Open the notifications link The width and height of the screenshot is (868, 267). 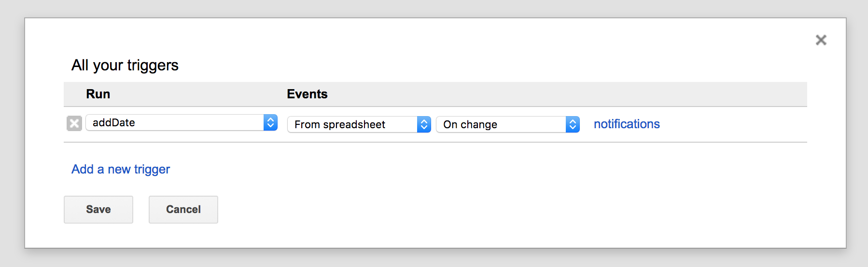(626, 124)
